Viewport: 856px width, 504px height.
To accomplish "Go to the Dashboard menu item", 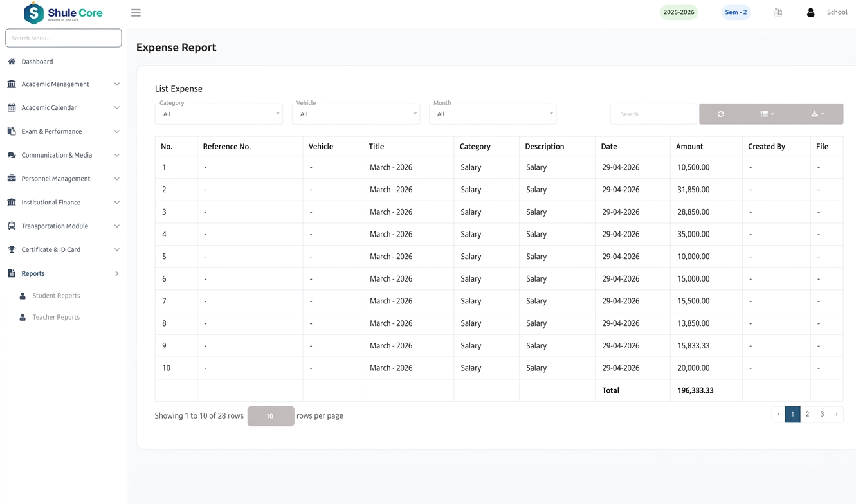I will (37, 62).
